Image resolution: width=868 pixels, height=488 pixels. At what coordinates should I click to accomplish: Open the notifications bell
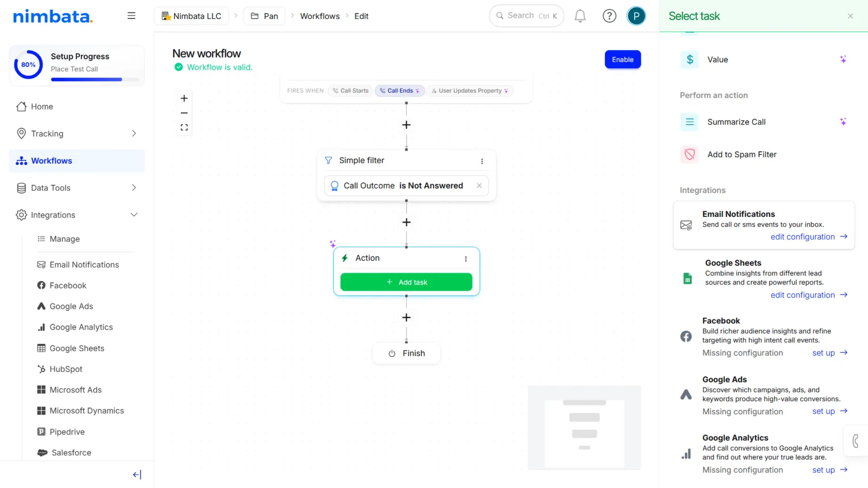pos(580,16)
